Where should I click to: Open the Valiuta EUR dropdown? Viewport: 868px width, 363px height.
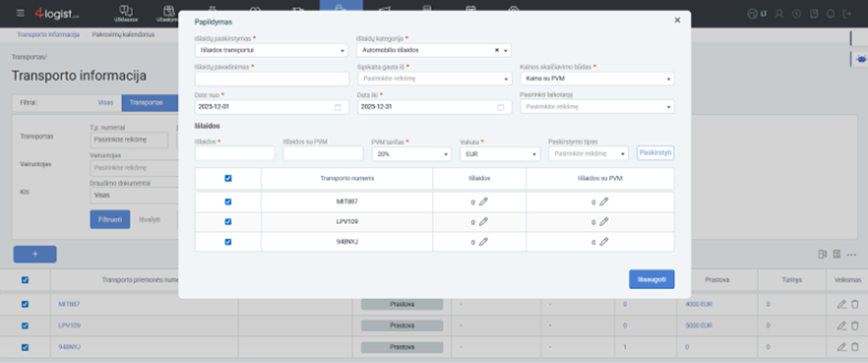(500, 154)
